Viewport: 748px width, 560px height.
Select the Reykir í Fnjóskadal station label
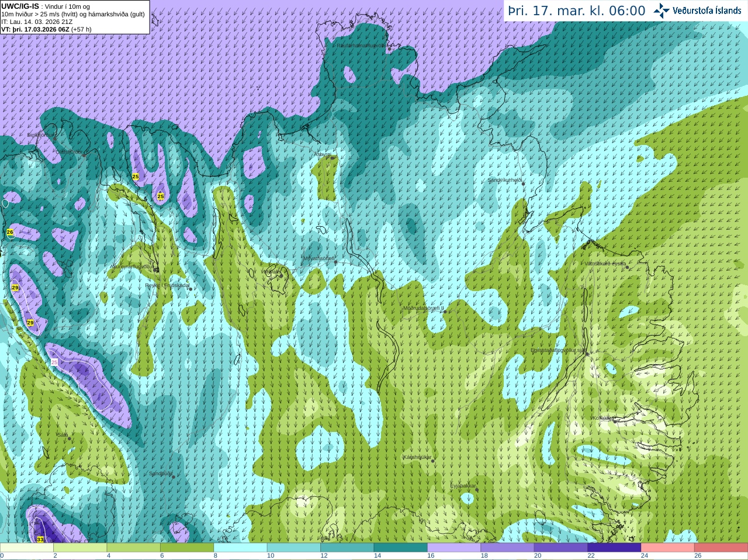(167, 286)
